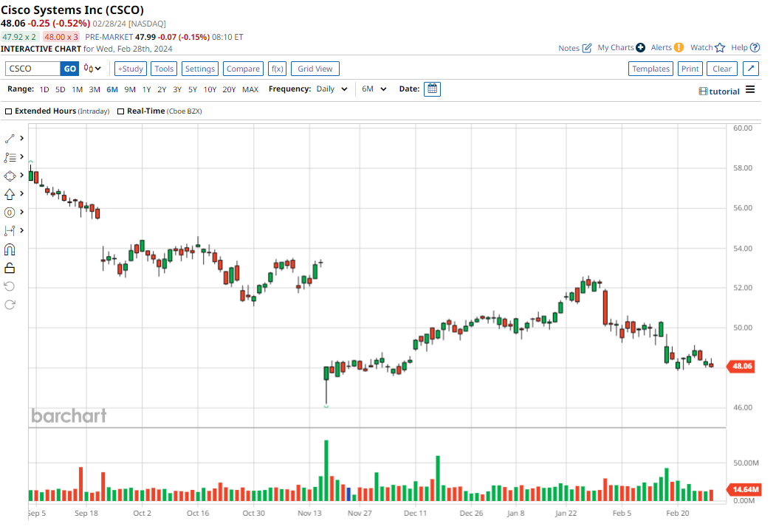Switch range to 3M

(95, 89)
